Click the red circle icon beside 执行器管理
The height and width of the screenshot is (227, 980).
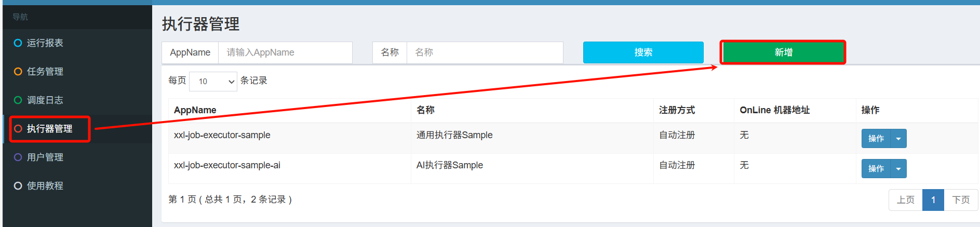click(18, 129)
